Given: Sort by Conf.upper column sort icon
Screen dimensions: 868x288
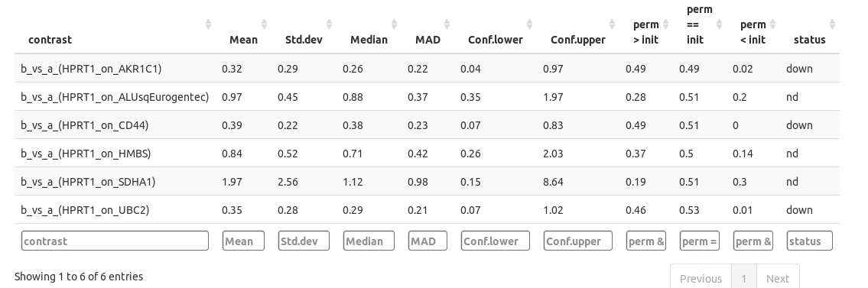Looking at the screenshot, I should click(x=612, y=24).
